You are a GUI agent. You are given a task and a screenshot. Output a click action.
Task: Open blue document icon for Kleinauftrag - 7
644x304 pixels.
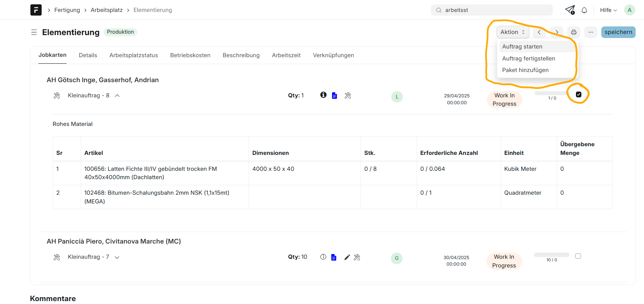click(x=334, y=257)
